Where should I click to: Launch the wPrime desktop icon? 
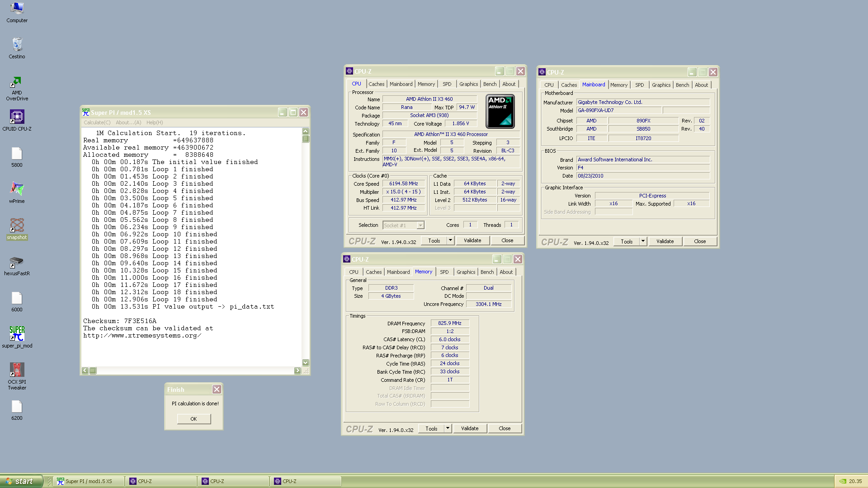pos(17,192)
